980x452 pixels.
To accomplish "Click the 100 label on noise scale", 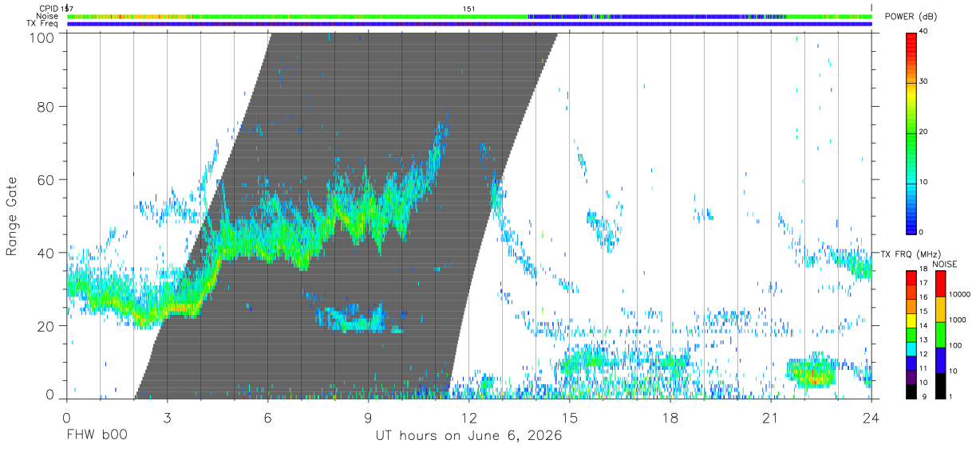I will pos(955,346).
